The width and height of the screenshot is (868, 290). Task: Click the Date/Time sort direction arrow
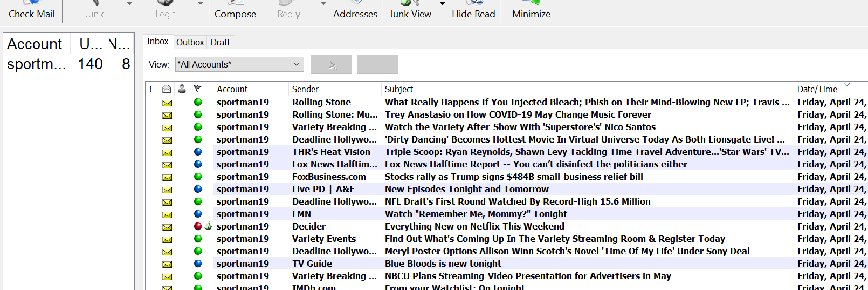[x=846, y=85]
